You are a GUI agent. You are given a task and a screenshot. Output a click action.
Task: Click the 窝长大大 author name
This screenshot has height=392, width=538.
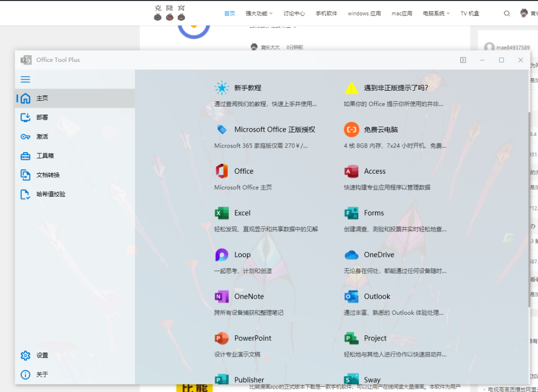point(271,47)
